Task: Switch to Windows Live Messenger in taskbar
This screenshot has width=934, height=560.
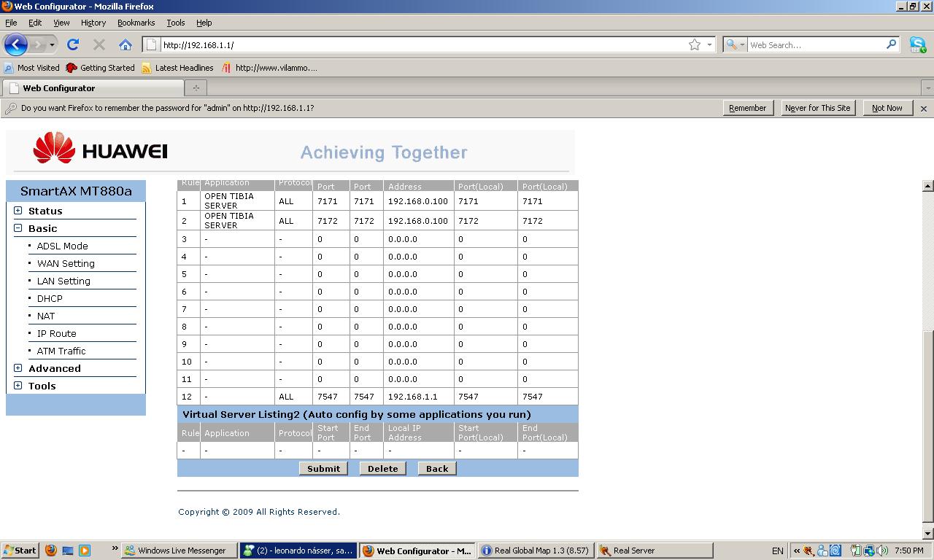Action: click(x=179, y=551)
